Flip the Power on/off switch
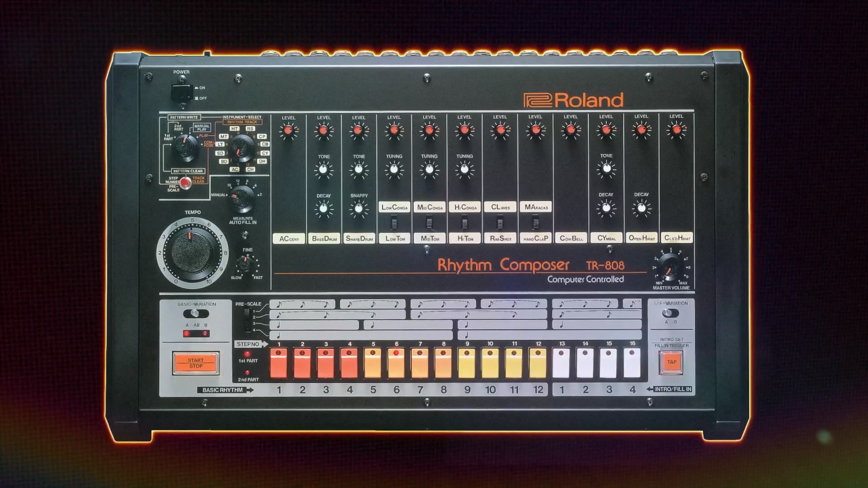This screenshot has width=868, height=488. pos(181,94)
